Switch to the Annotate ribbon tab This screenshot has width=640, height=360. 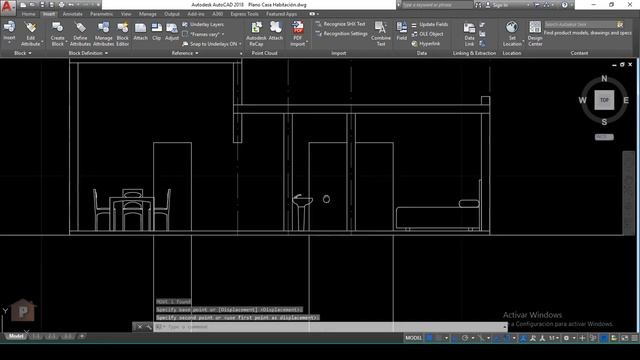coord(73,14)
